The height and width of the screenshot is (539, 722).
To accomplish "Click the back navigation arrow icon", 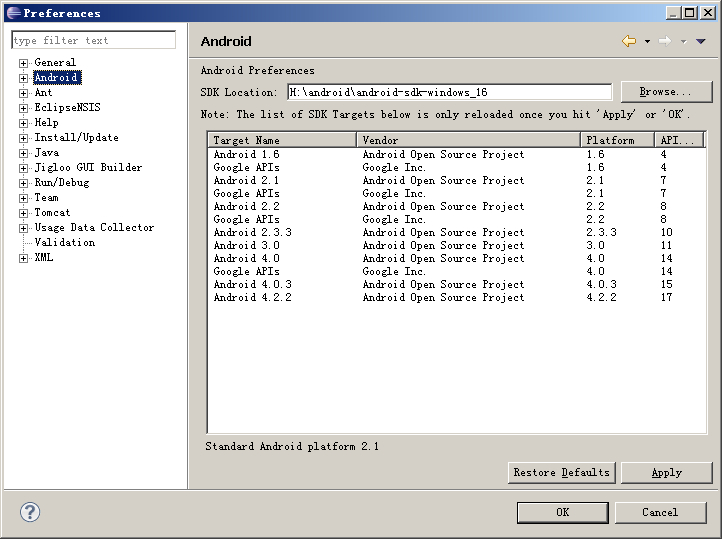I will [629, 41].
